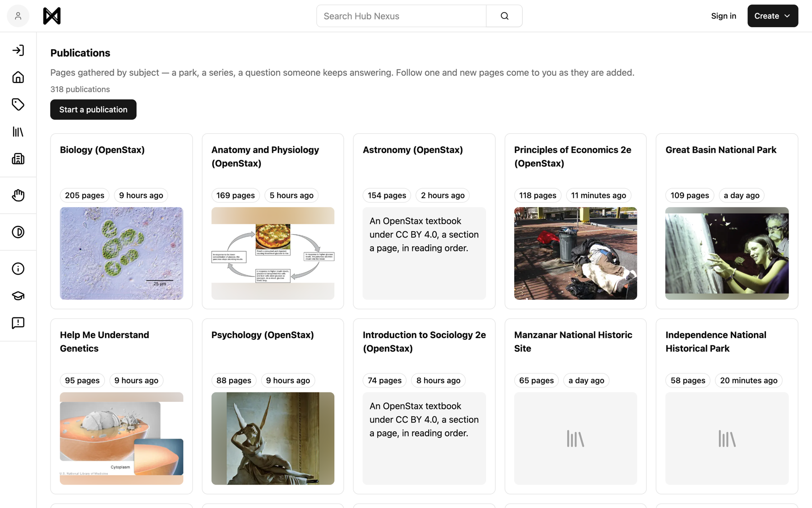
Task: Click the info circle icon in sidebar
Action: point(18,269)
